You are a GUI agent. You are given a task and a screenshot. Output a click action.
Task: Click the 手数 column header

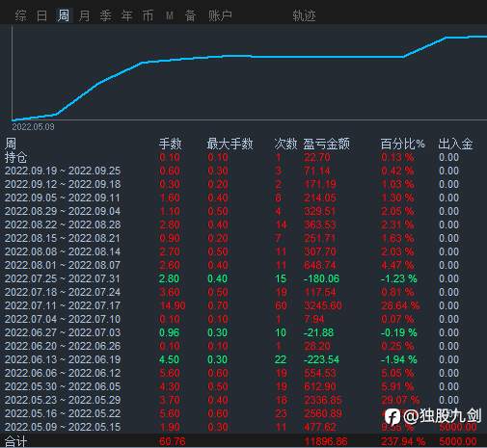point(171,144)
